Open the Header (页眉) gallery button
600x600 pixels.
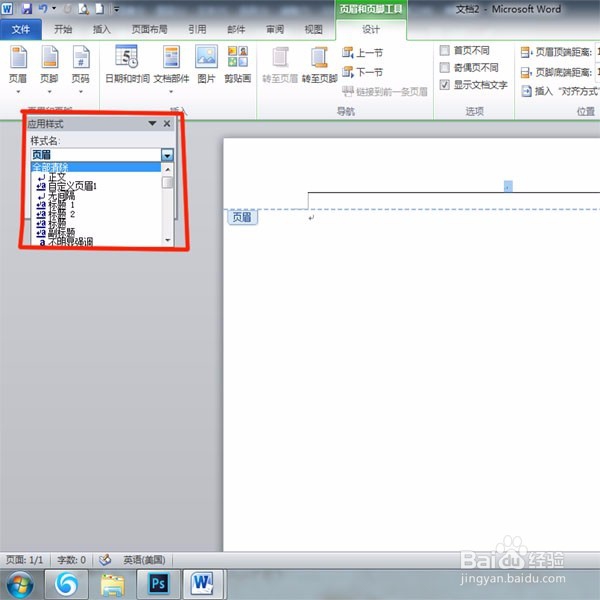click(x=18, y=69)
